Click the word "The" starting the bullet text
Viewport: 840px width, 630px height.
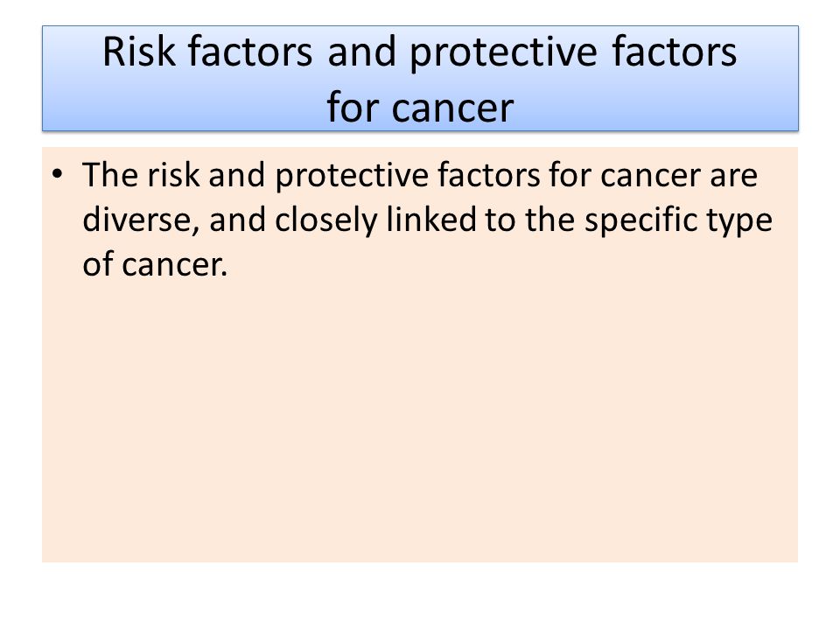(110, 175)
